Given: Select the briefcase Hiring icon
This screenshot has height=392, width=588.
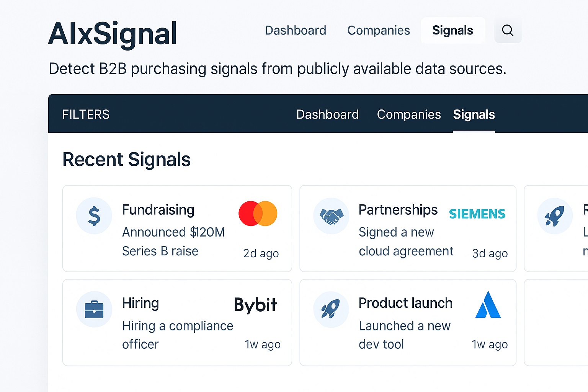Looking at the screenshot, I should 94,309.
